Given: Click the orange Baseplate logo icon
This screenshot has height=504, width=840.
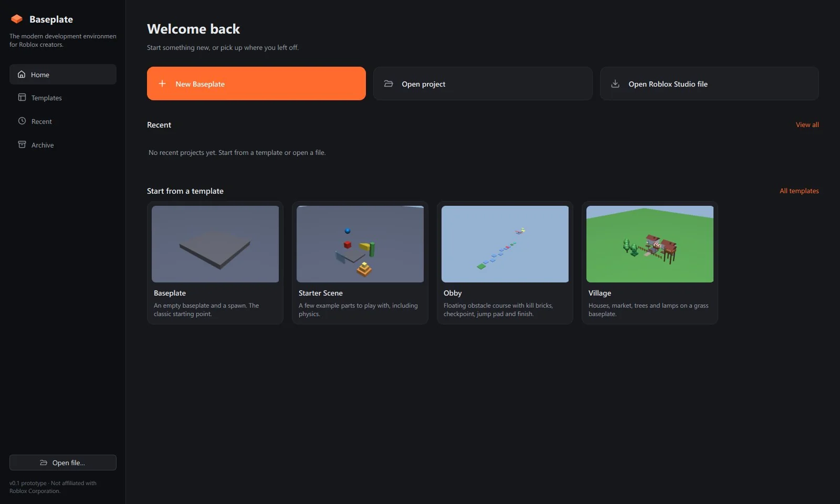Looking at the screenshot, I should tap(17, 19).
